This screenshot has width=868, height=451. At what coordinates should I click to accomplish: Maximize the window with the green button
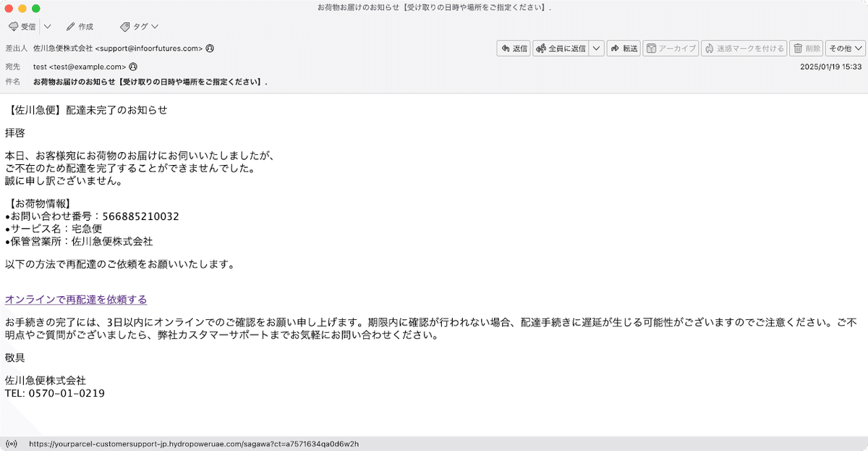click(36, 8)
